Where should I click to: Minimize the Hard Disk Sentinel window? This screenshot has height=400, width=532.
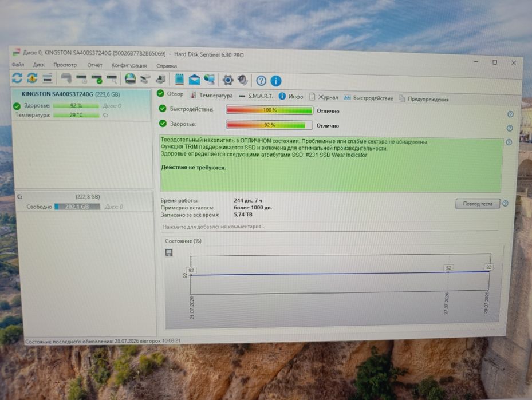tap(476, 62)
